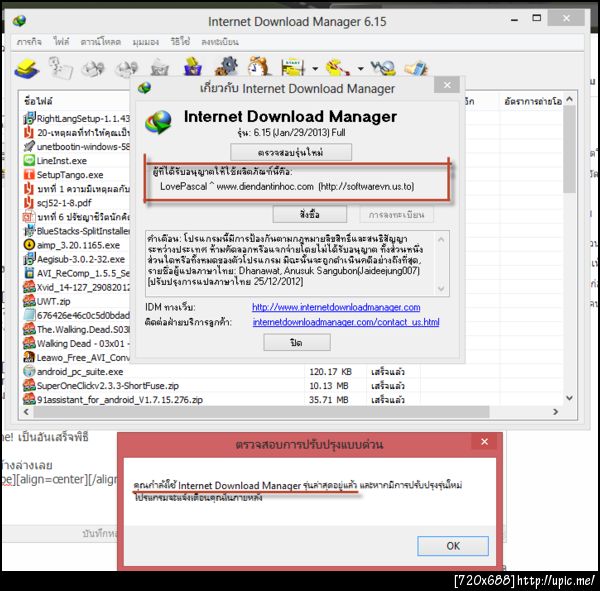Select the 676426e46c0c5d0bdad file row
The height and width of the screenshot is (591, 600).
click(76, 315)
